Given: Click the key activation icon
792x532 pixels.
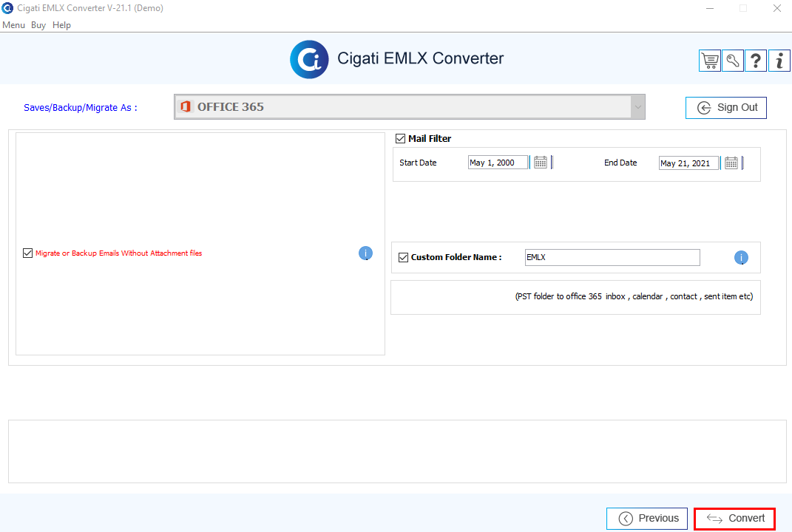Looking at the screenshot, I should (x=733, y=61).
